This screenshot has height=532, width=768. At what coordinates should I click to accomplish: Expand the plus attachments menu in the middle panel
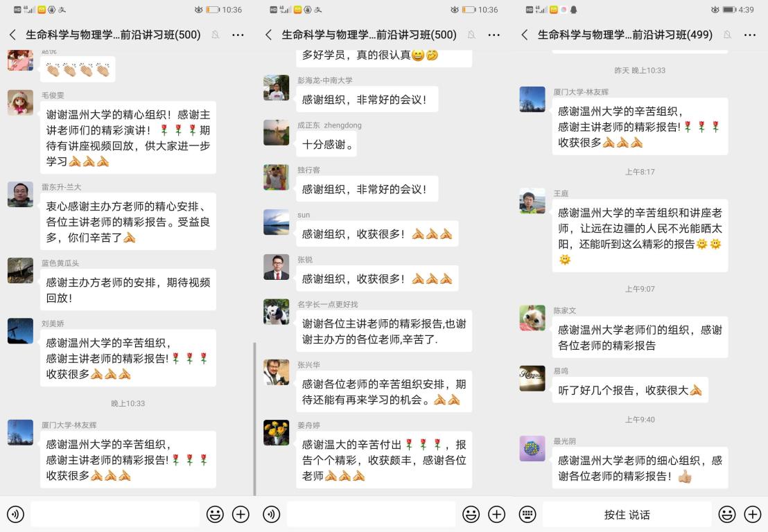tap(496, 514)
